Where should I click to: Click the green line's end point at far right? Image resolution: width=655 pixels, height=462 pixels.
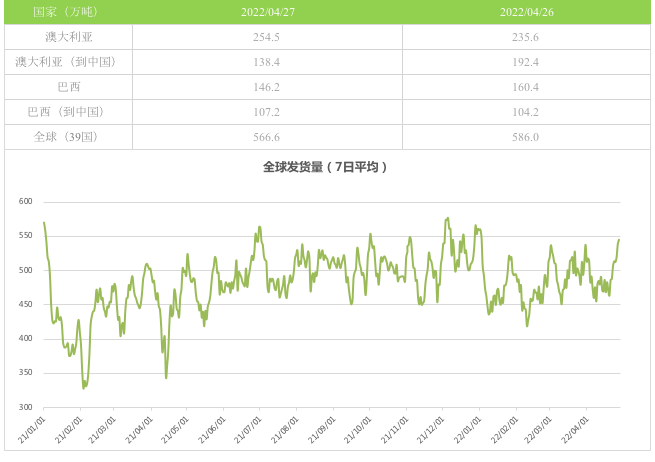pyautogui.click(x=619, y=240)
